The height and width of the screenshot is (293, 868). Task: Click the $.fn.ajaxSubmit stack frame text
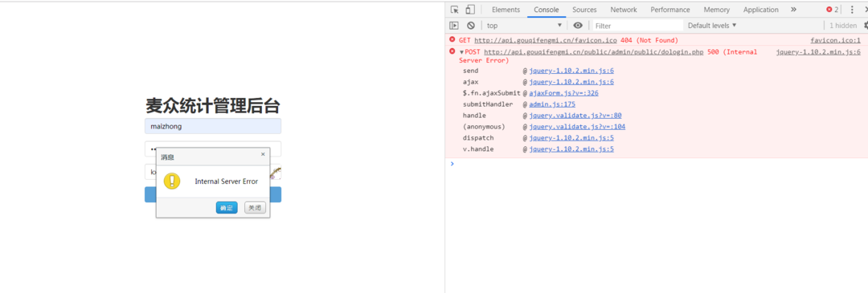click(492, 93)
